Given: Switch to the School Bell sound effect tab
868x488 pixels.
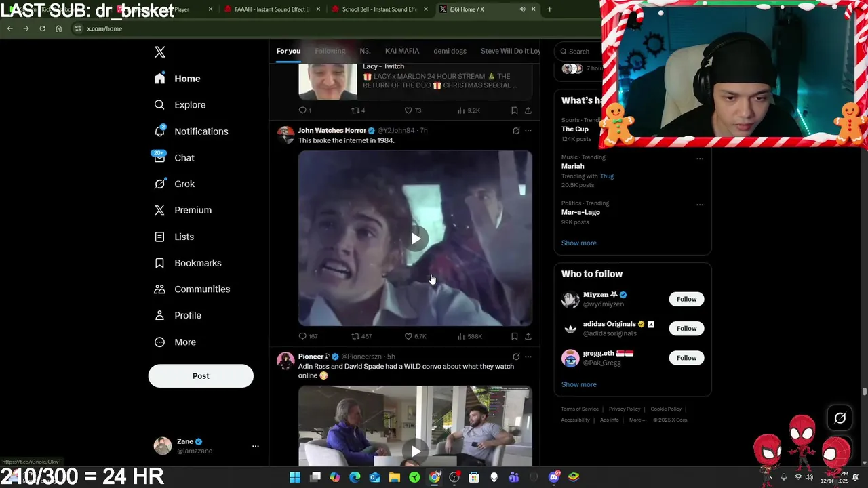Looking at the screenshot, I should click(x=381, y=9).
